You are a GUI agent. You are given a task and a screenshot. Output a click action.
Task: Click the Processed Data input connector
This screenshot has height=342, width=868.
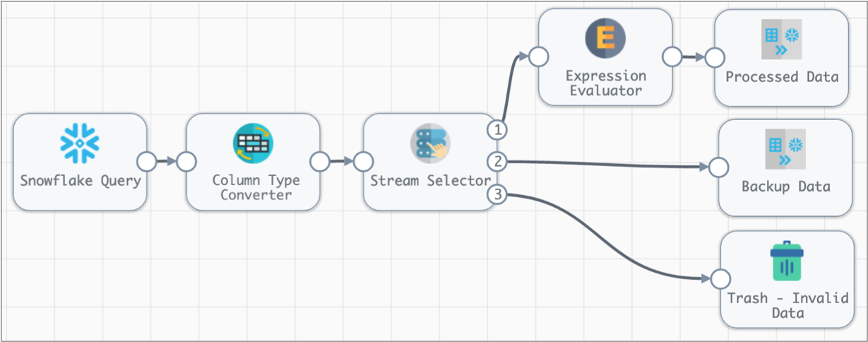[715, 57]
